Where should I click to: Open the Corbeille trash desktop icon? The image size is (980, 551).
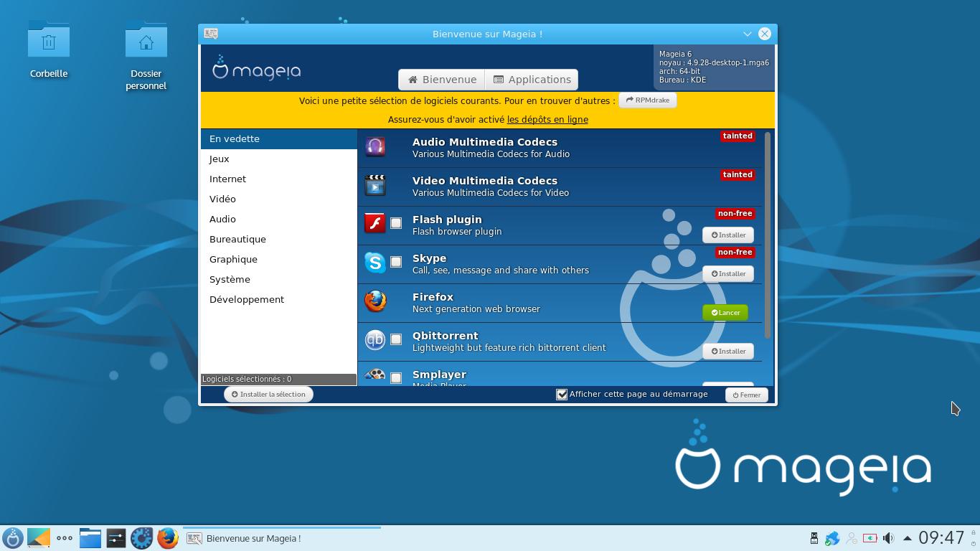[x=49, y=50]
